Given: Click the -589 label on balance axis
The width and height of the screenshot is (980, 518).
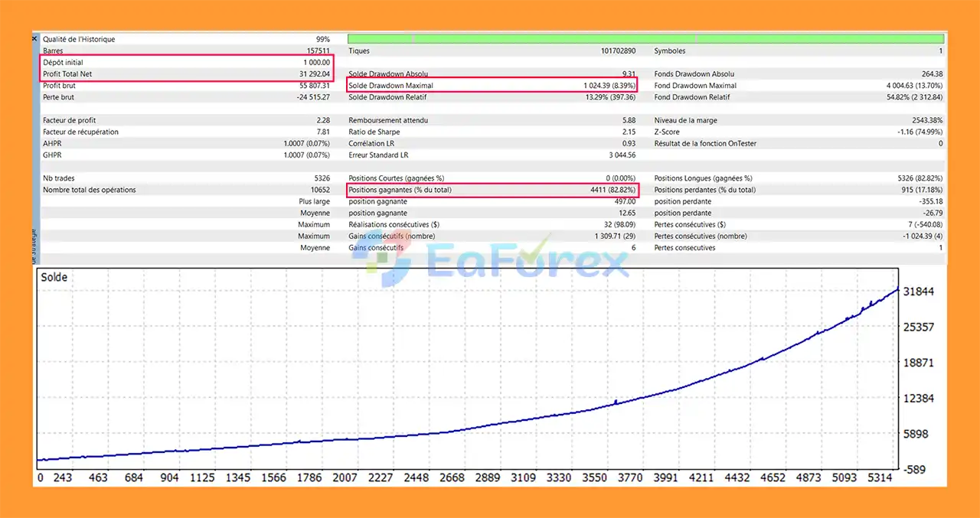Looking at the screenshot, I should click(916, 470).
